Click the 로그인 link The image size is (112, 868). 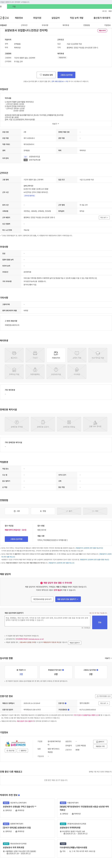pos(105,11)
